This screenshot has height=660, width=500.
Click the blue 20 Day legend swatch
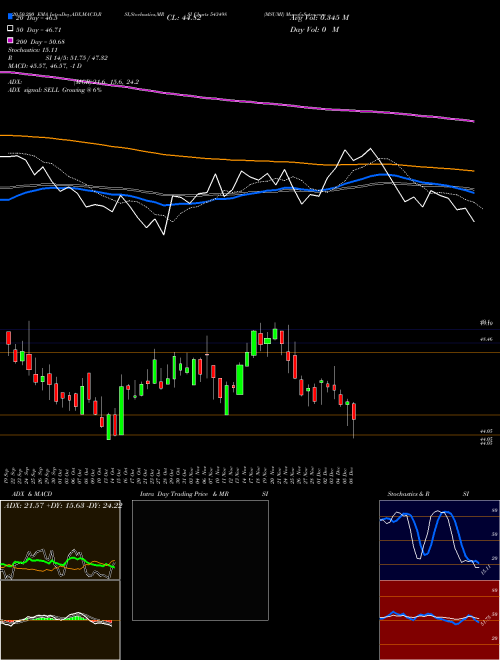tap(11, 16)
